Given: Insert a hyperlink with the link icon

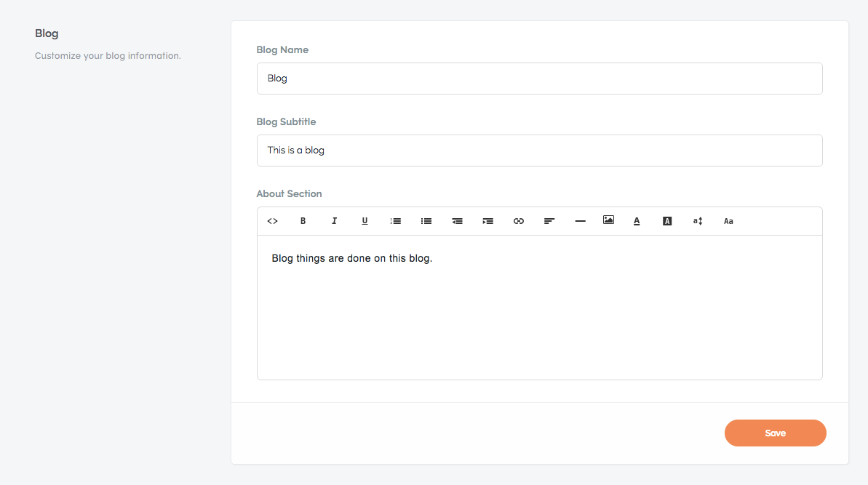Looking at the screenshot, I should point(519,221).
